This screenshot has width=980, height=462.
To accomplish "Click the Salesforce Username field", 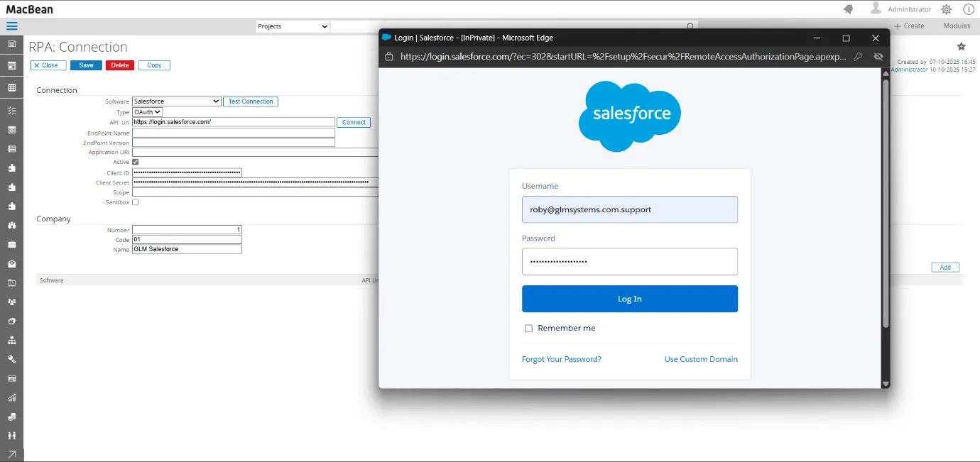I will point(630,209).
